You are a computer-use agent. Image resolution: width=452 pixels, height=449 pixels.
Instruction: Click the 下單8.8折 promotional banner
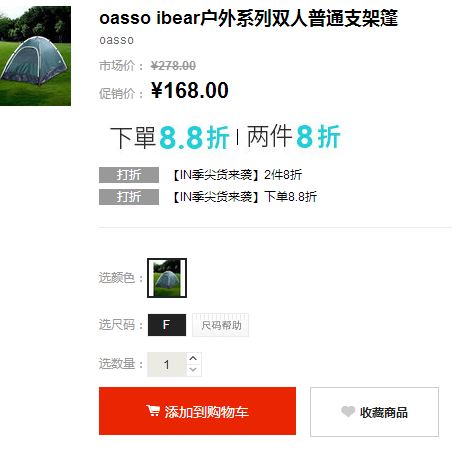(x=225, y=137)
